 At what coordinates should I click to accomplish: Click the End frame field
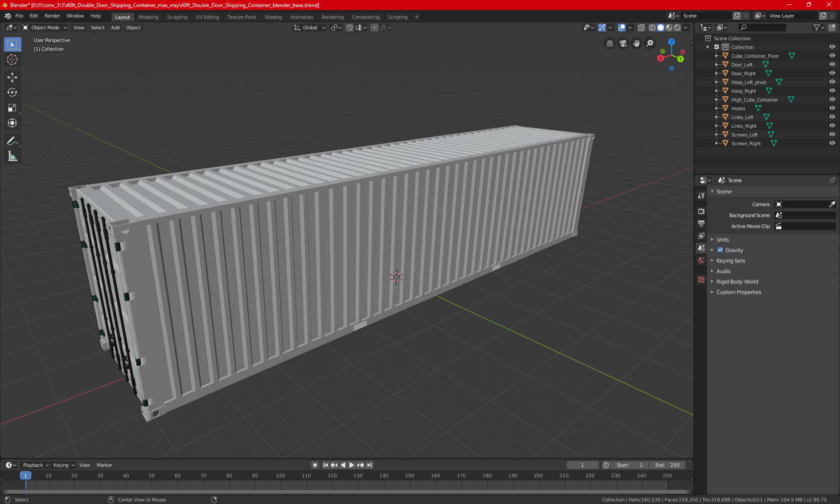point(667,465)
